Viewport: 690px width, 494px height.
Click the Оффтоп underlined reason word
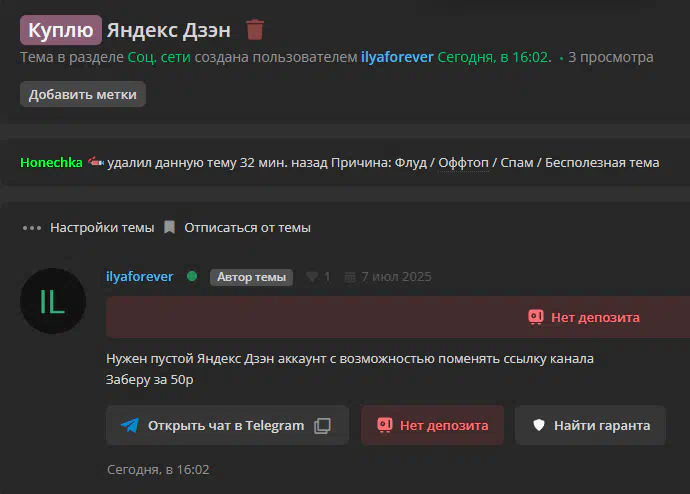click(463, 163)
